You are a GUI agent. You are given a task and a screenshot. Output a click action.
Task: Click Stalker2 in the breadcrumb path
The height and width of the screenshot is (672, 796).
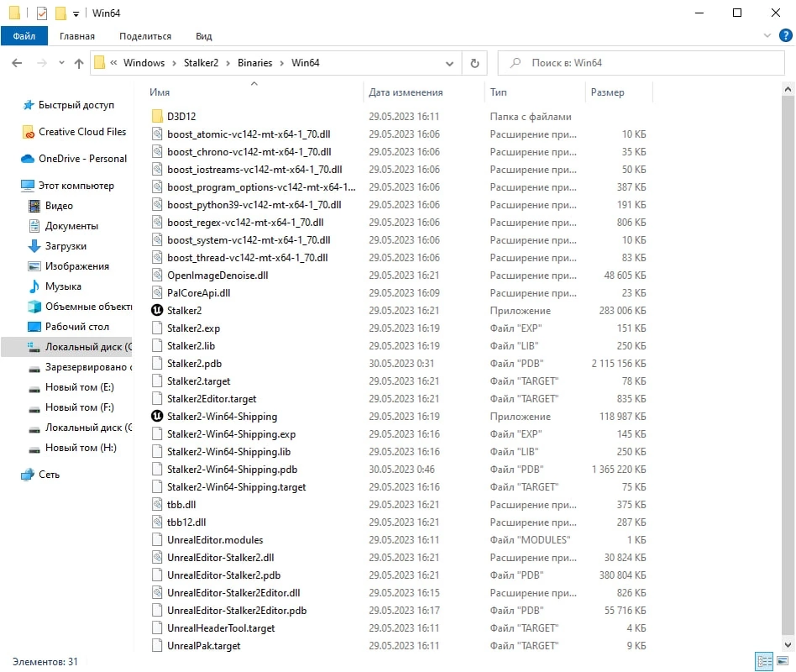tap(201, 63)
